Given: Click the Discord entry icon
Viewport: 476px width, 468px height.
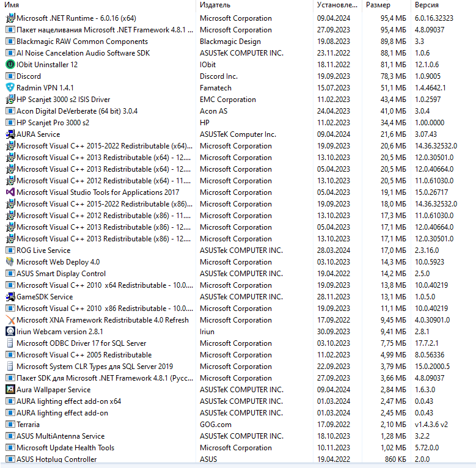Looking at the screenshot, I should [x=10, y=76].
